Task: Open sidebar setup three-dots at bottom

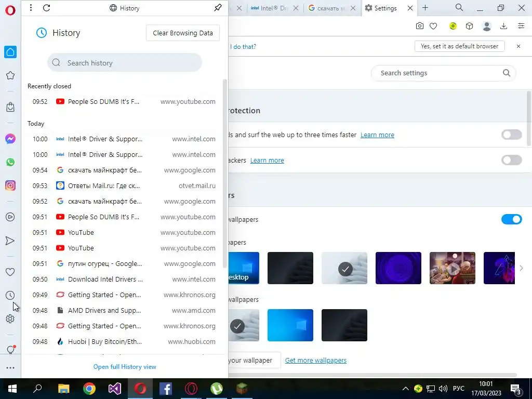Action: 10,368
